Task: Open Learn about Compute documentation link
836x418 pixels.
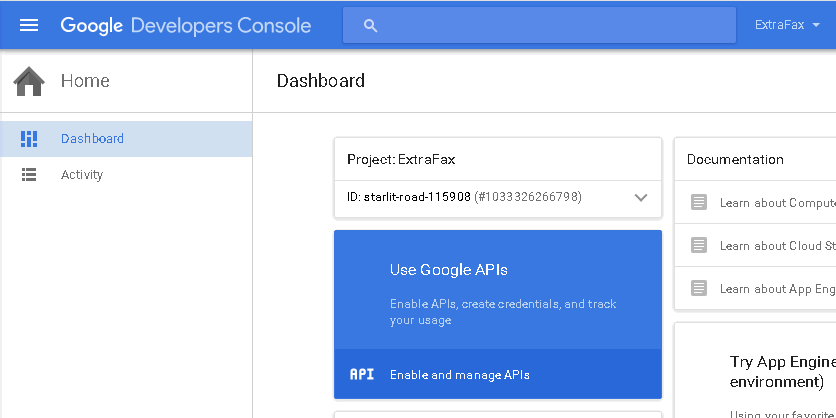Action: [x=777, y=203]
